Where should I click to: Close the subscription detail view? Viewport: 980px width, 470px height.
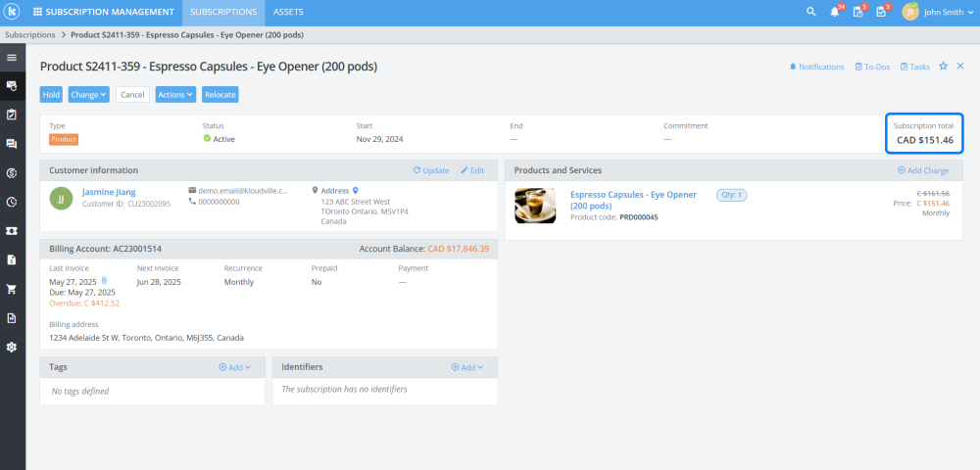(x=960, y=67)
